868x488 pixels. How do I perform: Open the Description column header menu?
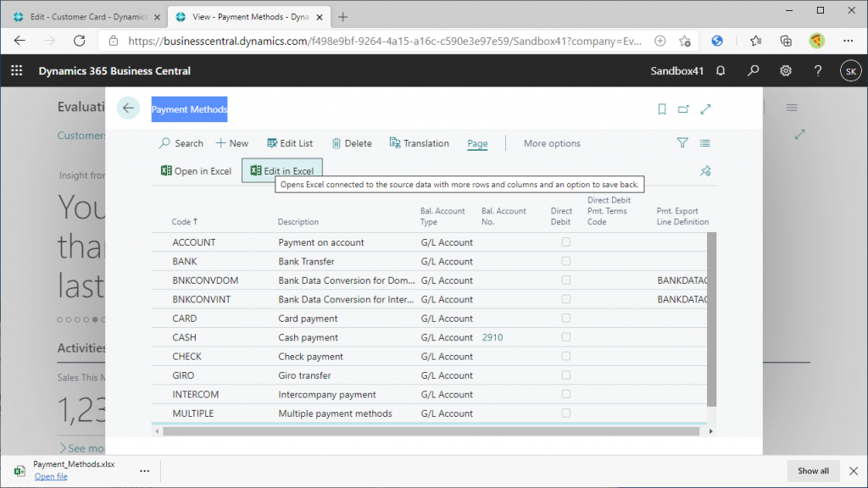click(x=298, y=221)
